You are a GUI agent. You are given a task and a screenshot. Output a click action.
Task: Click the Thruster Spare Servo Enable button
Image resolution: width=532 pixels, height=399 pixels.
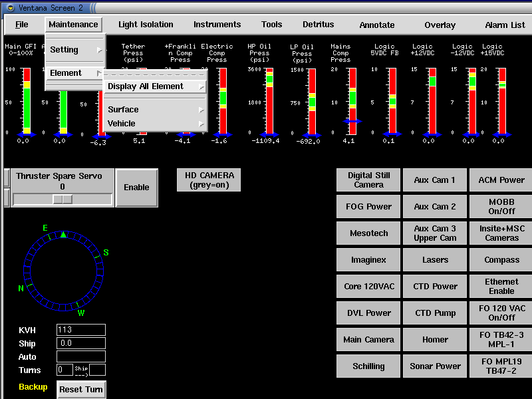pyautogui.click(x=137, y=188)
